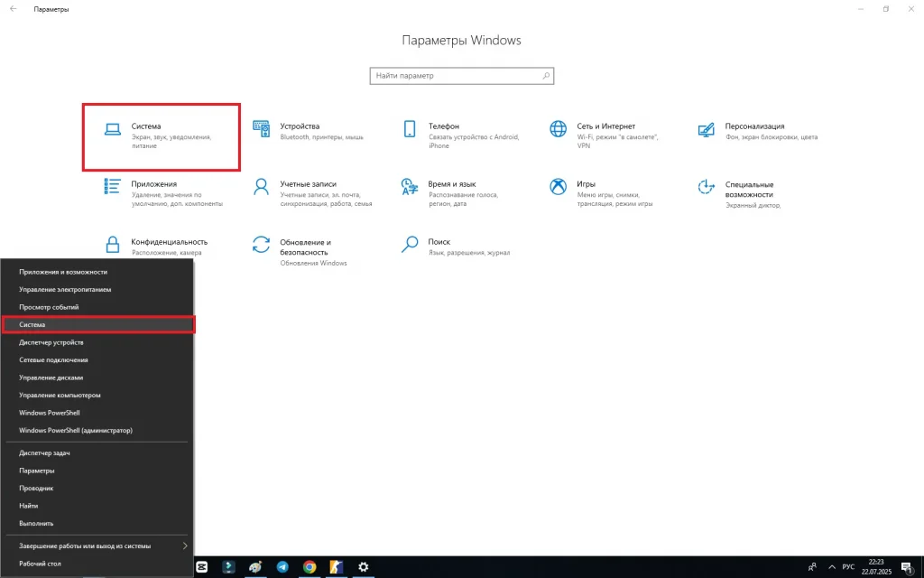Open the Специальные возможности icon tile
The width and height of the screenshot is (924, 578).
(x=706, y=187)
